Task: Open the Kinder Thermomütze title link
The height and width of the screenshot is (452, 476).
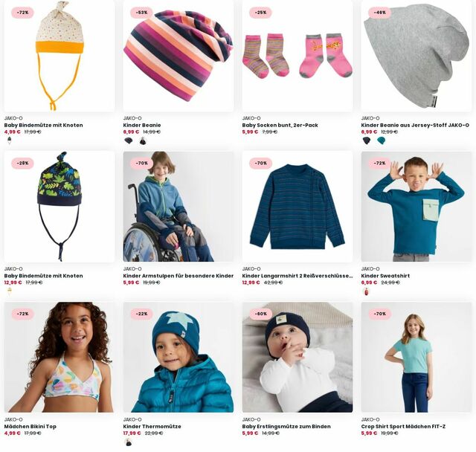Action: tap(152, 426)
